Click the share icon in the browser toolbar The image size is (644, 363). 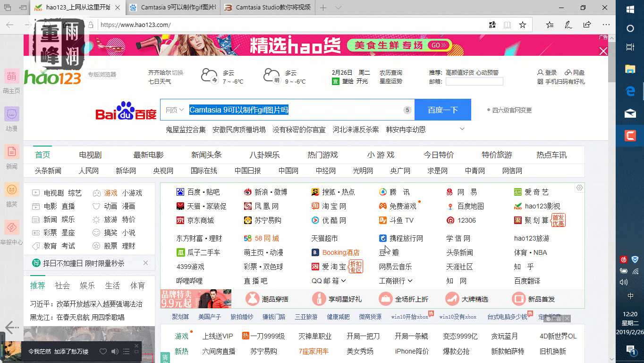(x=587, y=25)
